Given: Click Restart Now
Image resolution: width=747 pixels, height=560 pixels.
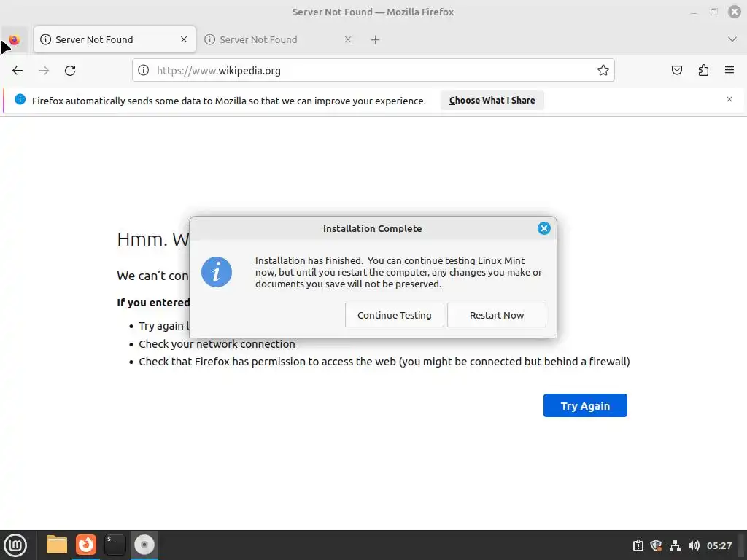Looking at the screenshot, I should (496, 315).
